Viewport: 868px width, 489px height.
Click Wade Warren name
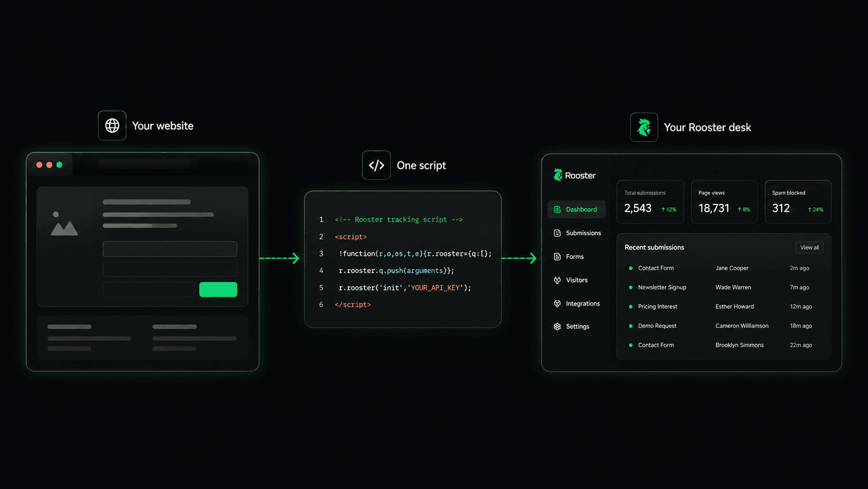tap(733, 287)
